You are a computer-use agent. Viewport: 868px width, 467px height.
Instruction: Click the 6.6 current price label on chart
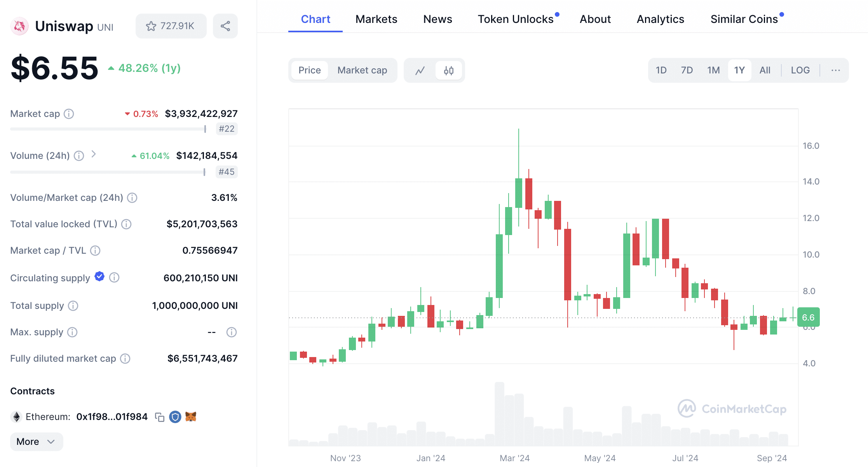pyautogui.click(x=808, y=317)
